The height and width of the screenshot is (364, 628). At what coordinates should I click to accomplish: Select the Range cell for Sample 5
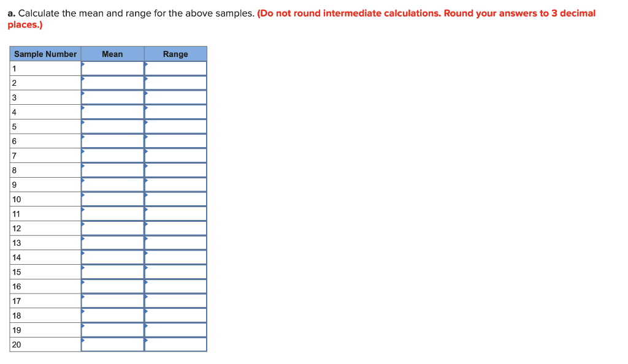click(176, 126)
